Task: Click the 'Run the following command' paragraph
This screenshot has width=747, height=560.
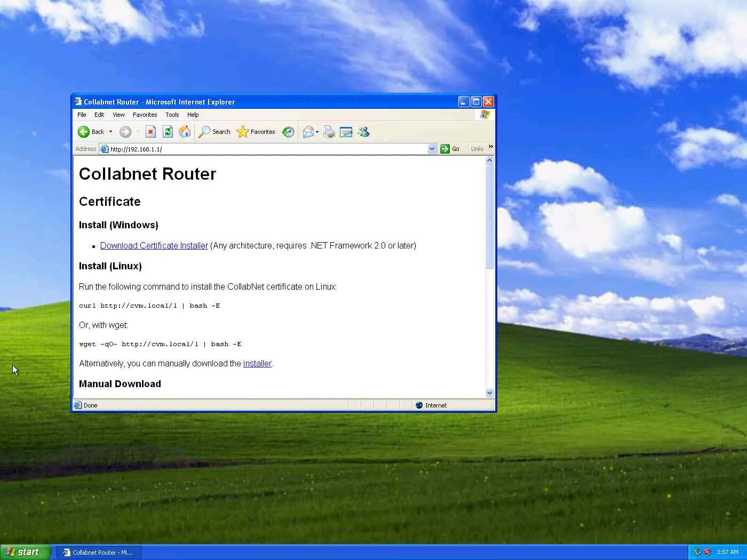Action: pos(208,286)
